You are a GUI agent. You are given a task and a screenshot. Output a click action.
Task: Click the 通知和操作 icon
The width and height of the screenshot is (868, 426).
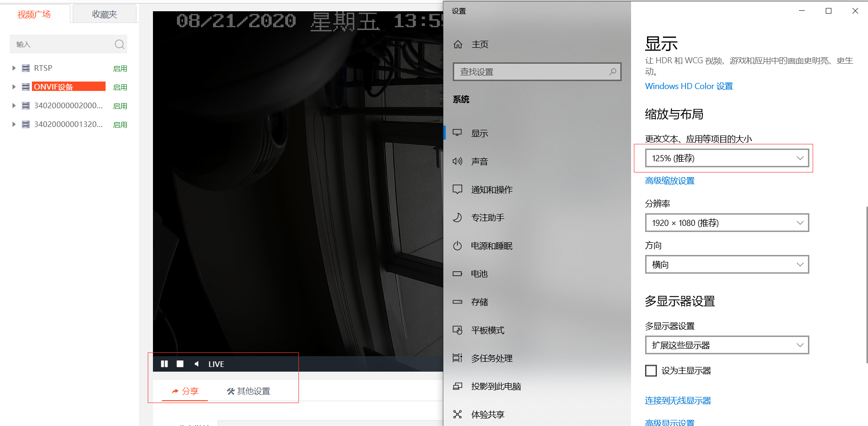(x=457, y=189)
